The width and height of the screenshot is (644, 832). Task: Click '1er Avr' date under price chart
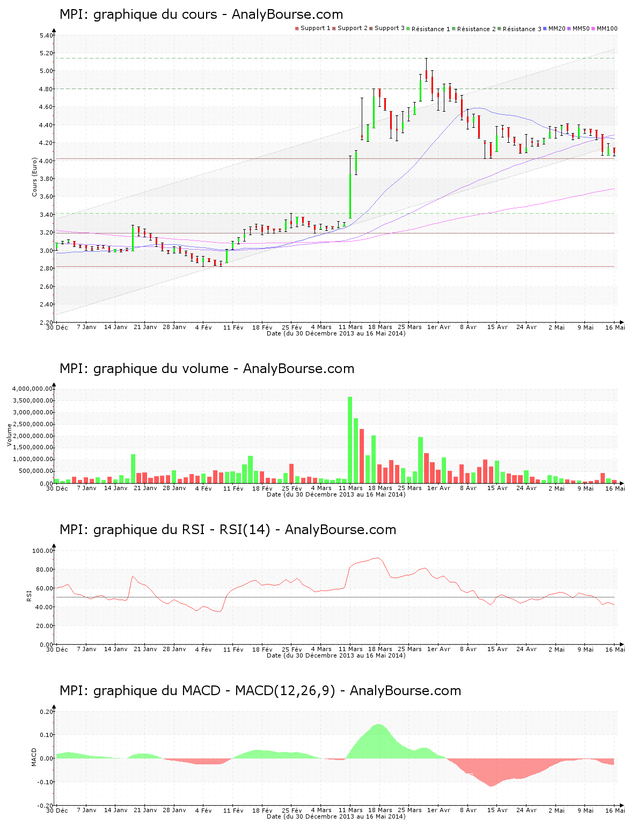439,327
